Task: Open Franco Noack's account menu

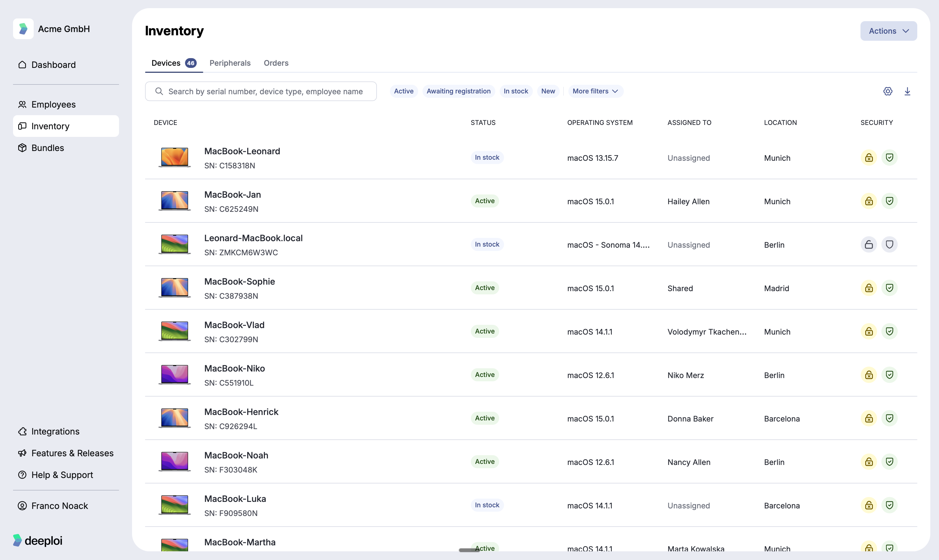Action: tap(59, 506)
